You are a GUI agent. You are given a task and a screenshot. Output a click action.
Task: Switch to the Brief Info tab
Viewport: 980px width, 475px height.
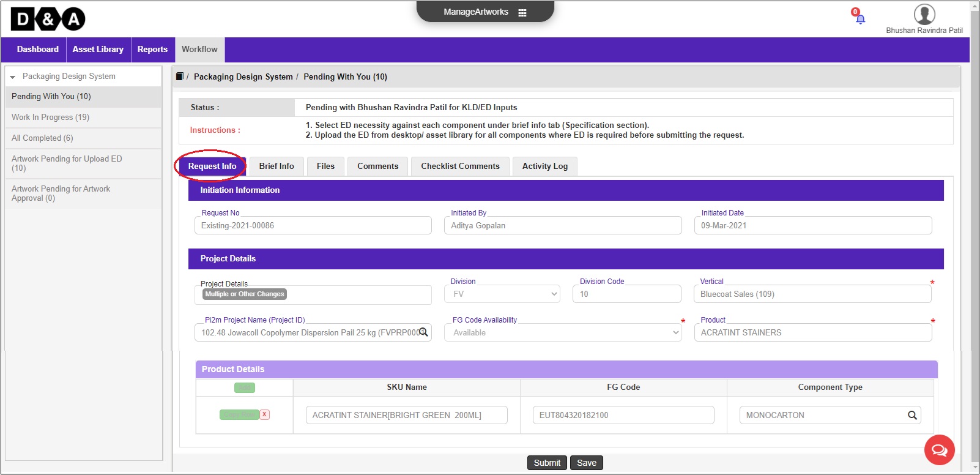click(277, 166)
